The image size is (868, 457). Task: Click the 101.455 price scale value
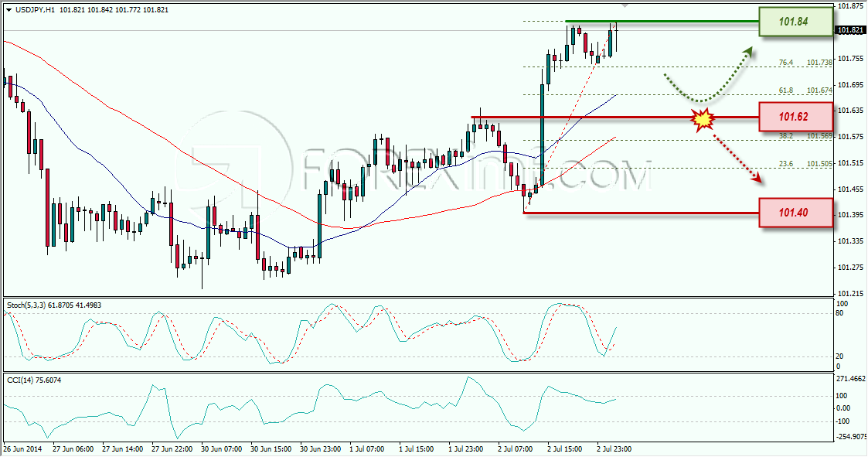click(x=849, y=189)
